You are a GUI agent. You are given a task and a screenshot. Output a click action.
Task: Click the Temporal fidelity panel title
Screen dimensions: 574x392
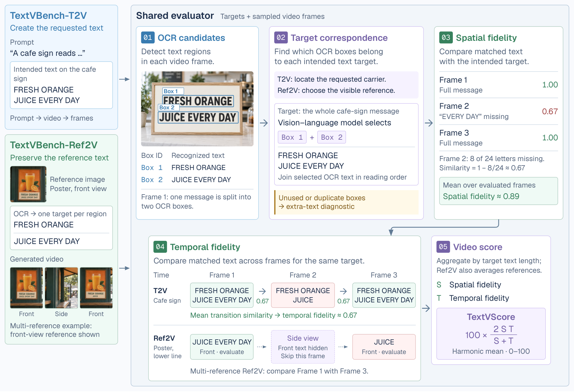click(x=205, y=247)
